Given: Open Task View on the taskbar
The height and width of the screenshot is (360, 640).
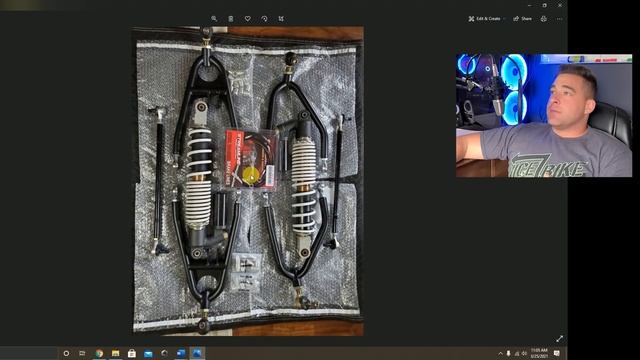Looking at the screenshot, I should 82,353.
